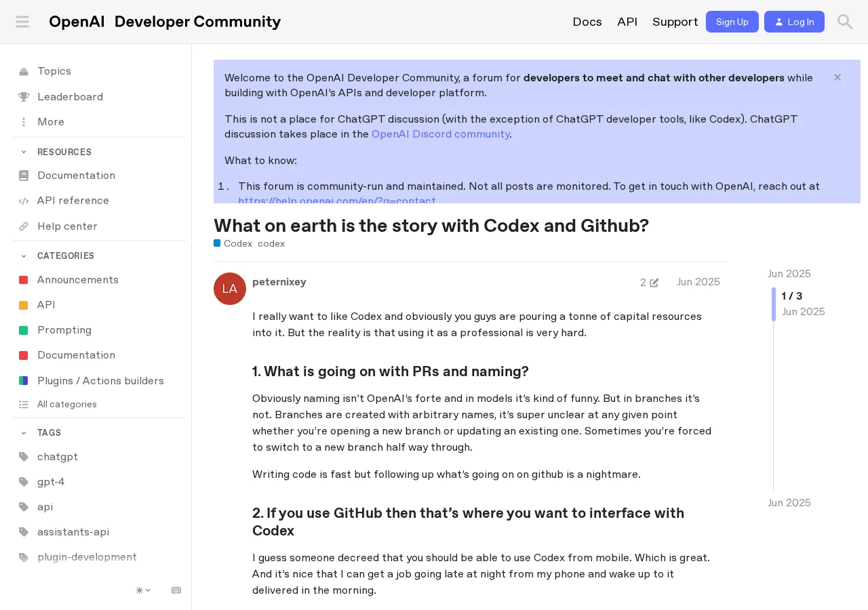Viewport: 868px width, 610px height.
Task: Go to OpenAI Developer Community home
Action: pos(165,22)
